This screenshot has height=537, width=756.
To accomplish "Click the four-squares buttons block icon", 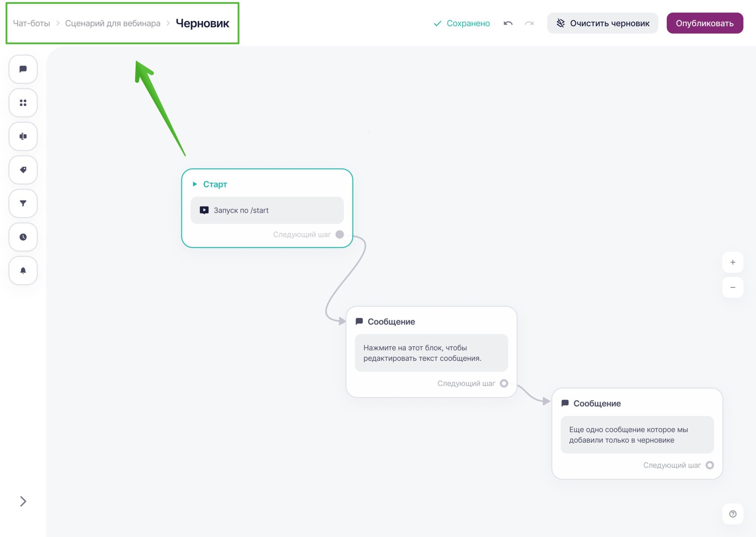I will tap(23, 103).
